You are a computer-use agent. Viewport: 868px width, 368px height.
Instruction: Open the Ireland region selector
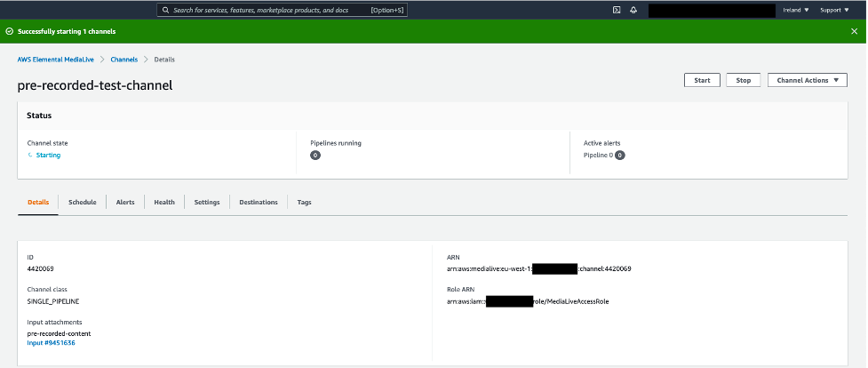pos(796,10)
